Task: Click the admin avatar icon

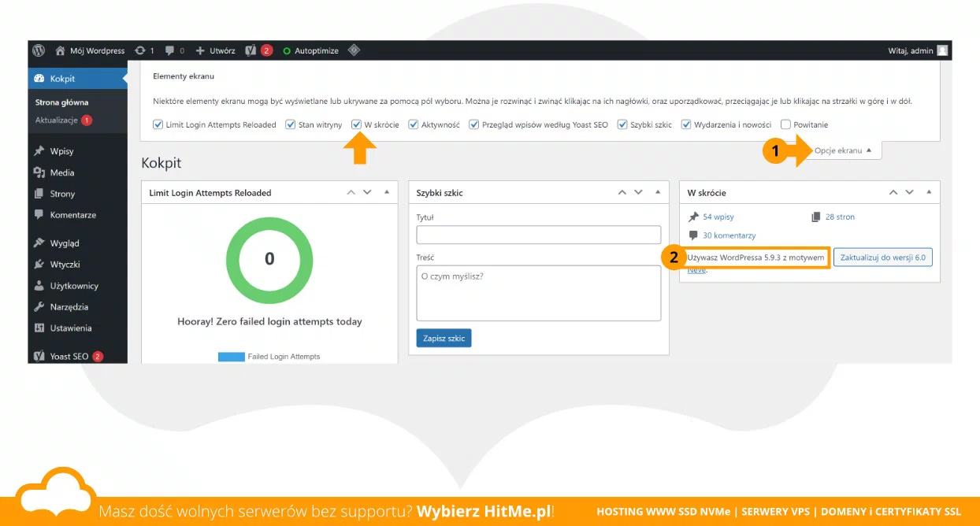Action: [x=942, y=50]
